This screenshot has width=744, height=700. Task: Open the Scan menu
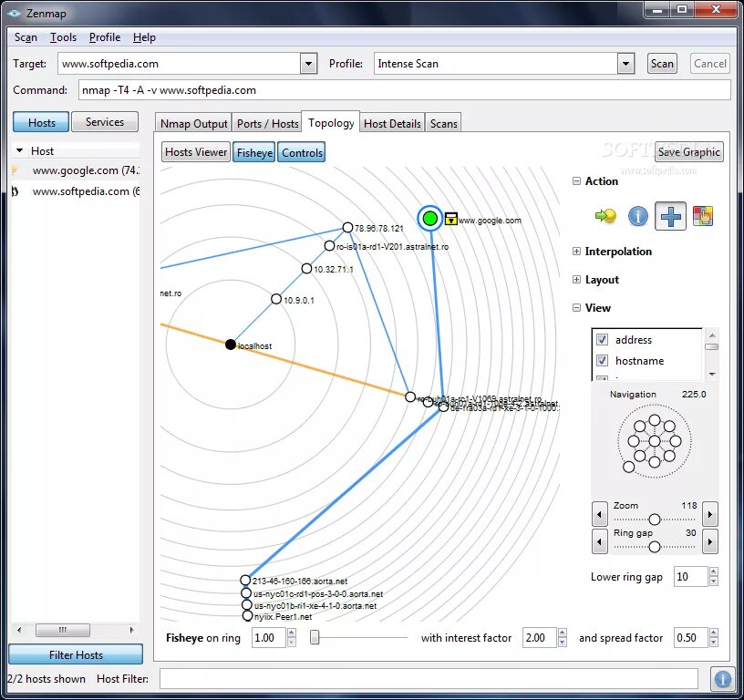point(26,37)
